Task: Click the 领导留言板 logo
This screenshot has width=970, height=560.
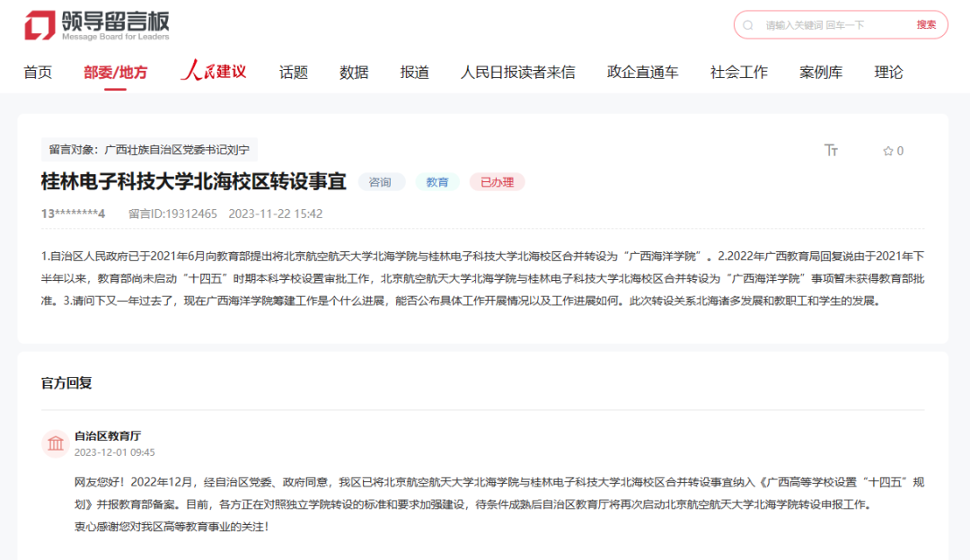Action: [x=97, y=26]
